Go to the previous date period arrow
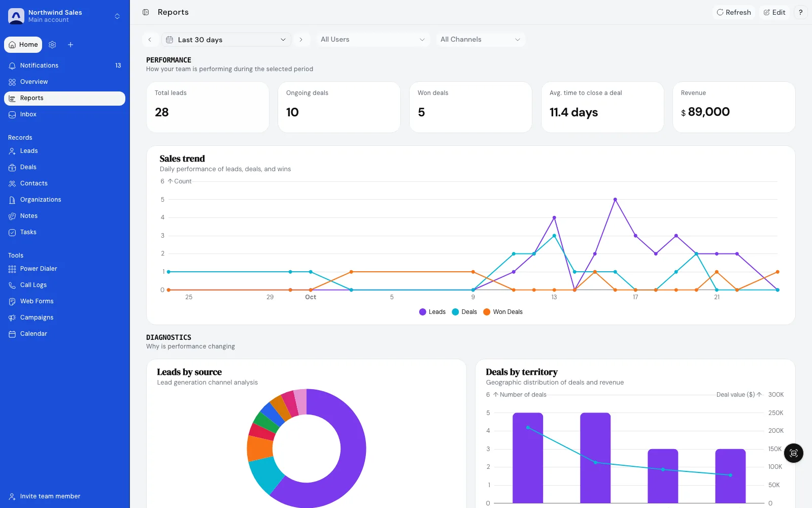 [x=150, y=40]
